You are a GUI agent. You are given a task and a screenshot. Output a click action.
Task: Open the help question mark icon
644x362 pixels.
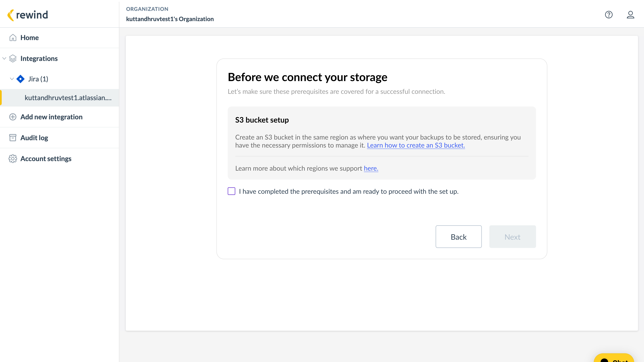(x=609, y=15)
